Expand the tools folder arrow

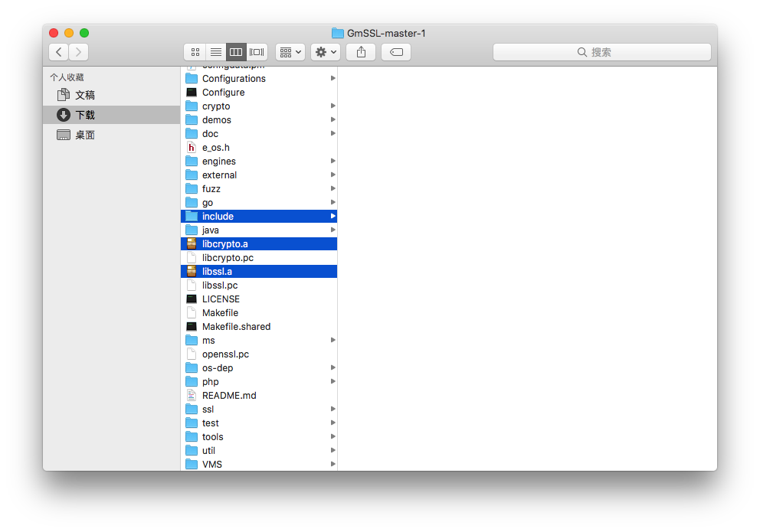click(333, 436)
